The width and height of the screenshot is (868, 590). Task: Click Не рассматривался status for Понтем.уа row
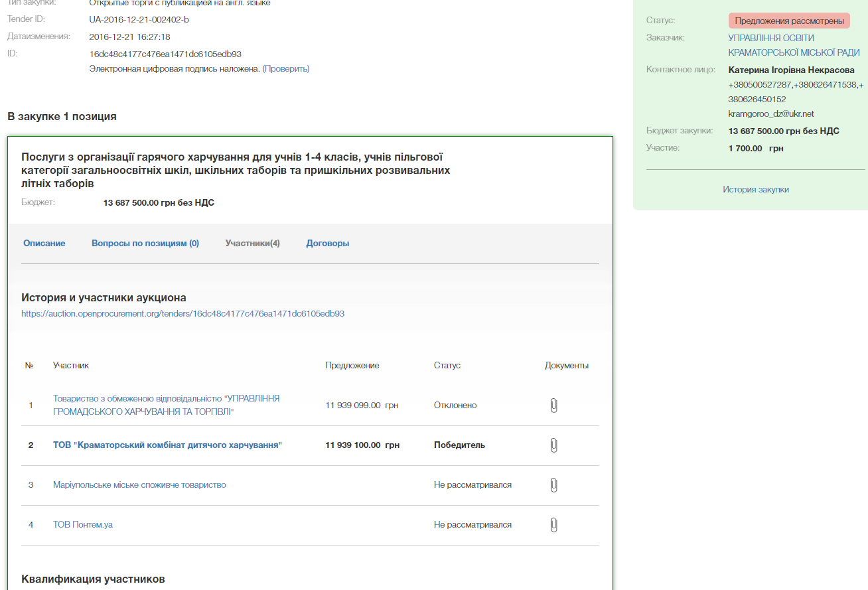pyautogui.click(x=472, y=525)
